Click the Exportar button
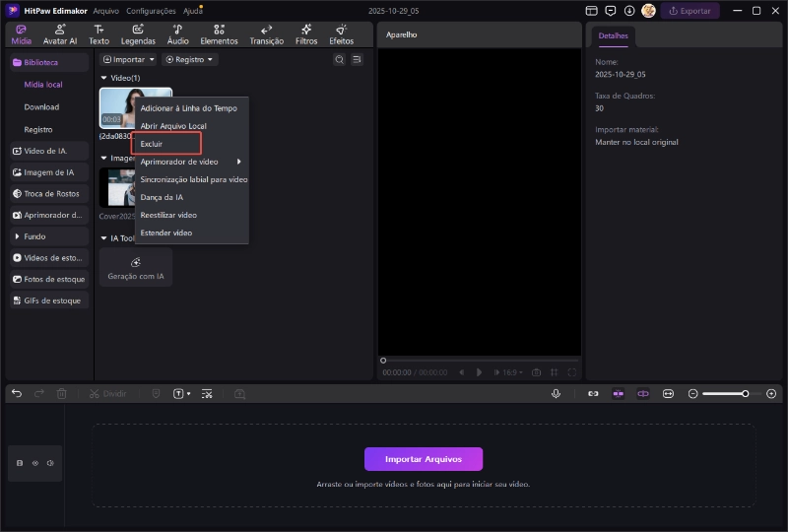Image resolution: width=788 pixels, height=532 pixels. (689, 11)
